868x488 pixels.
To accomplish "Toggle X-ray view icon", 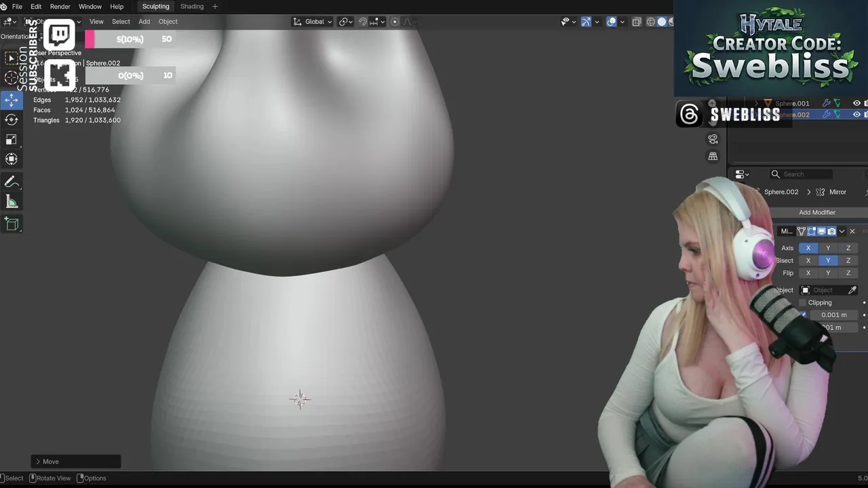I will [x=637, y=22].
